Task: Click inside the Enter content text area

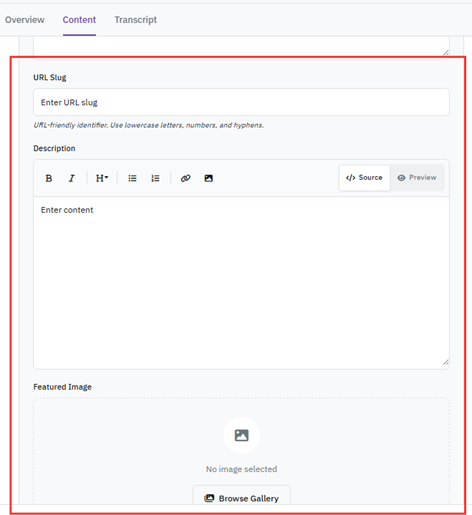Action: click(x=241, y=283)
